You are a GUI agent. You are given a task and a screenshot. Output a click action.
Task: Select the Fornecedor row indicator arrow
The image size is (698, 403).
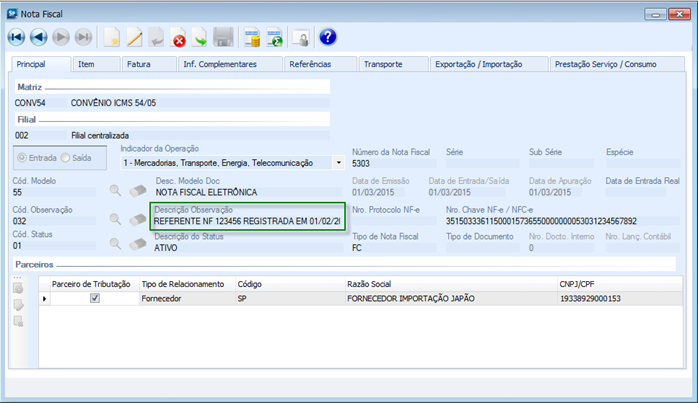[x=44, y=298]
